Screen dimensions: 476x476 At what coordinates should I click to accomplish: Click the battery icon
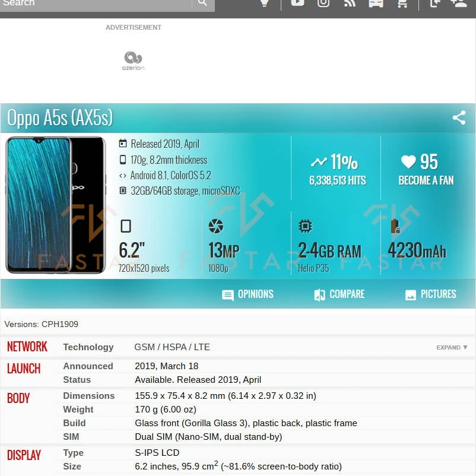pyautogui.click(x=395, y=226)
